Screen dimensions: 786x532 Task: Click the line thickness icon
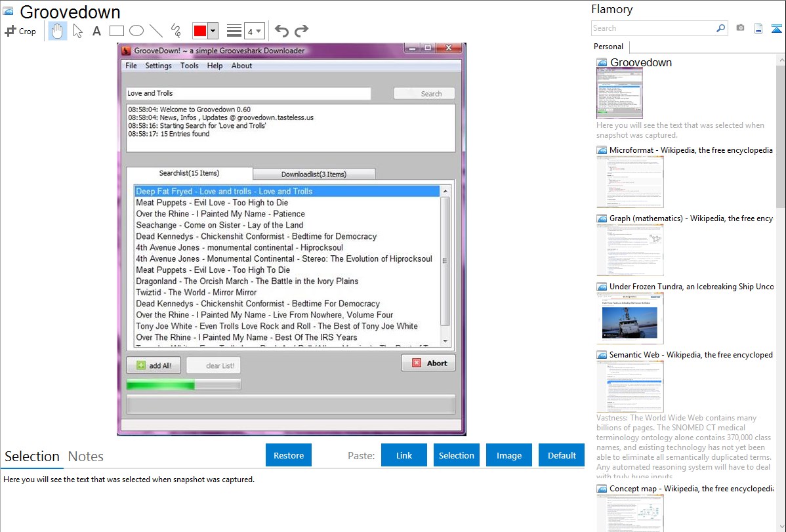click(234, 31)
